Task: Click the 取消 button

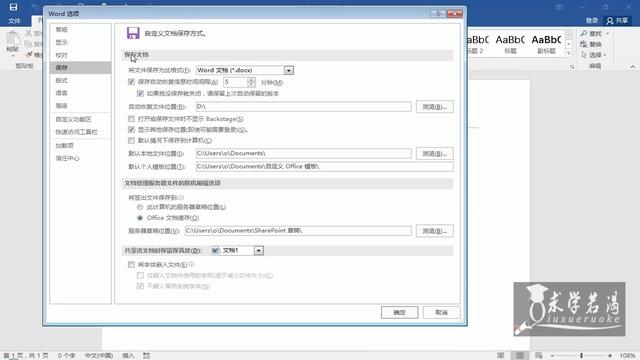Action: [x=442, y=312]
